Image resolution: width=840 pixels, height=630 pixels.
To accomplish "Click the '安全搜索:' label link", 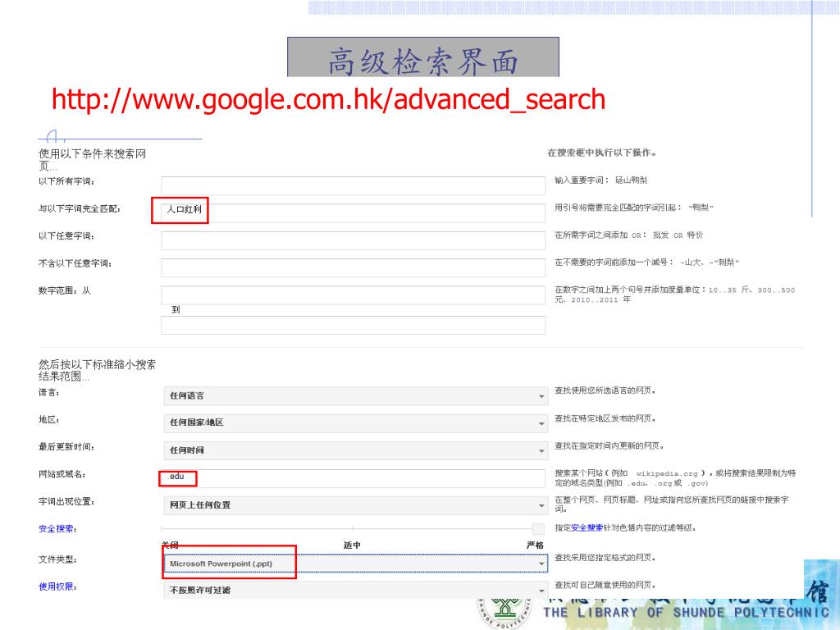I will (x=57, y=529).
